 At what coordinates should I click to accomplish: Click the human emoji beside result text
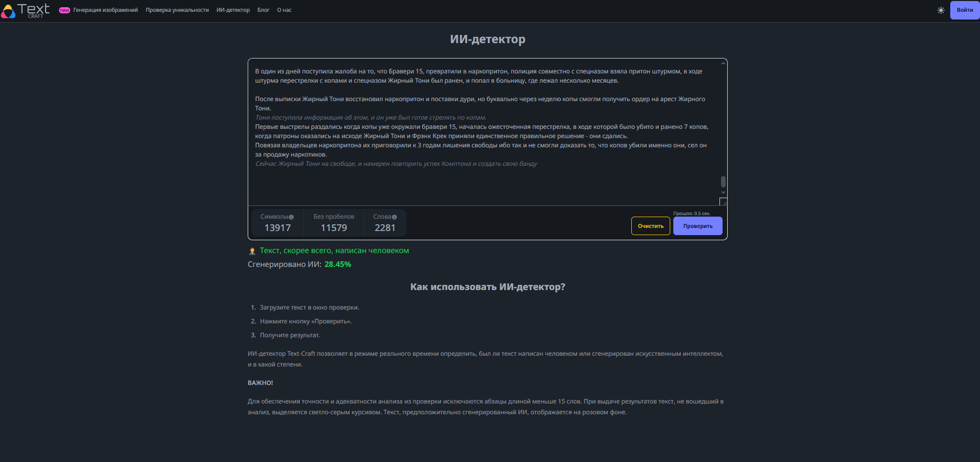pos(252,251)
